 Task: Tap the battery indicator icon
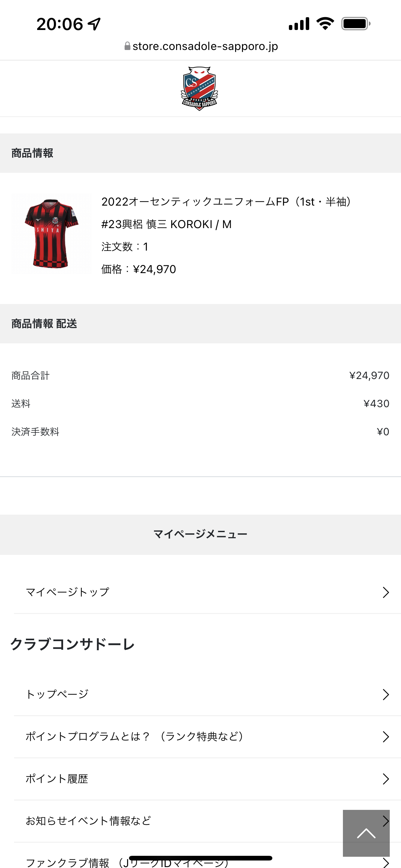click(355, 24)
